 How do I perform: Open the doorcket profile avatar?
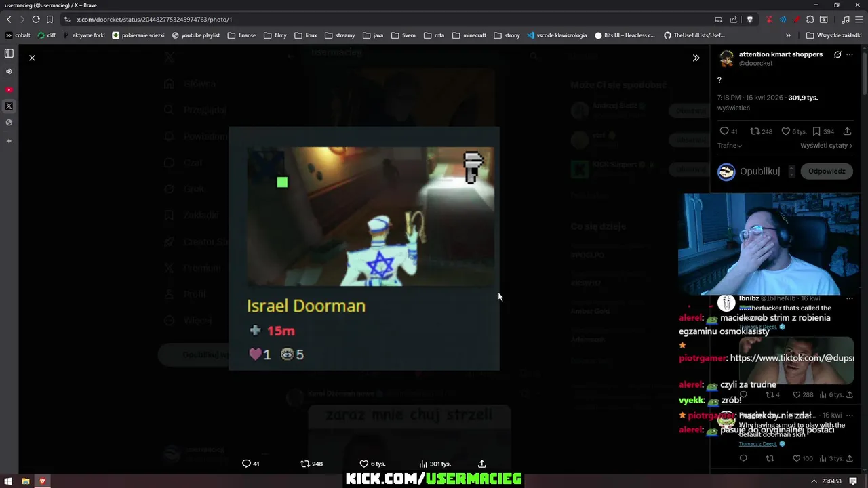(x=726, y=58)
